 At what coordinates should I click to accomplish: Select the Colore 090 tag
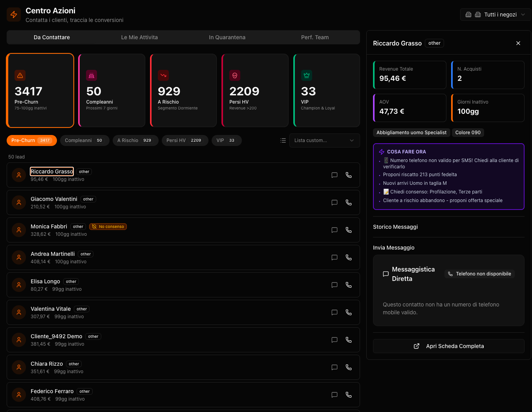tap(468, 132)
